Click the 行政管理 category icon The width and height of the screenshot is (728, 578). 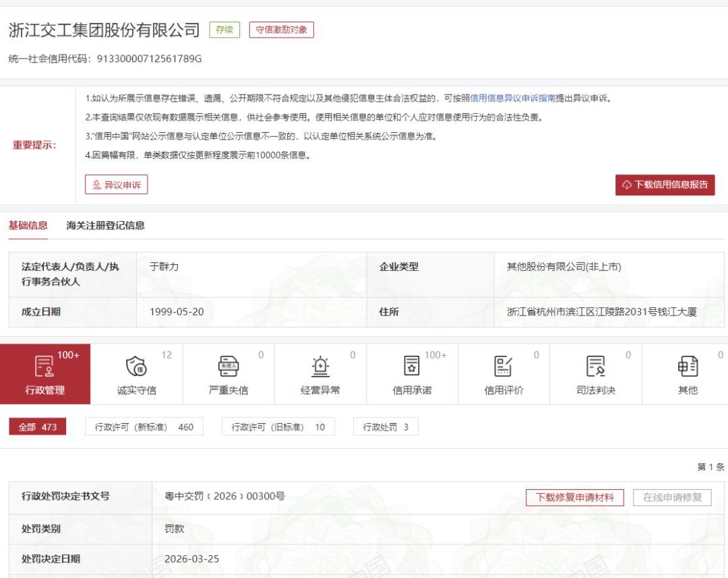44,366
